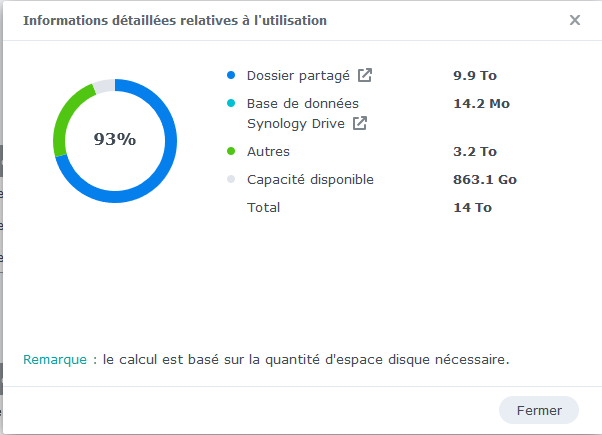Click the 93% label in the donut chart
Screen dimensions: 602x435
pos(115,139)
